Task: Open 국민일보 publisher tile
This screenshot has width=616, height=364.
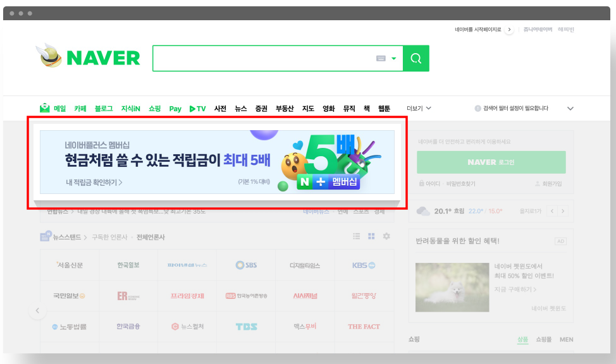Action: click(x=70, y=296)
